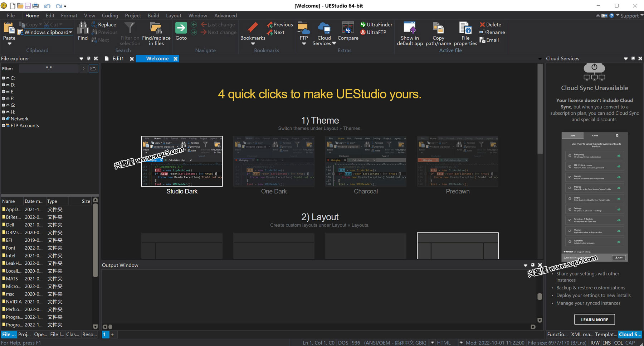Pin the Cloud Services panel

633,59
